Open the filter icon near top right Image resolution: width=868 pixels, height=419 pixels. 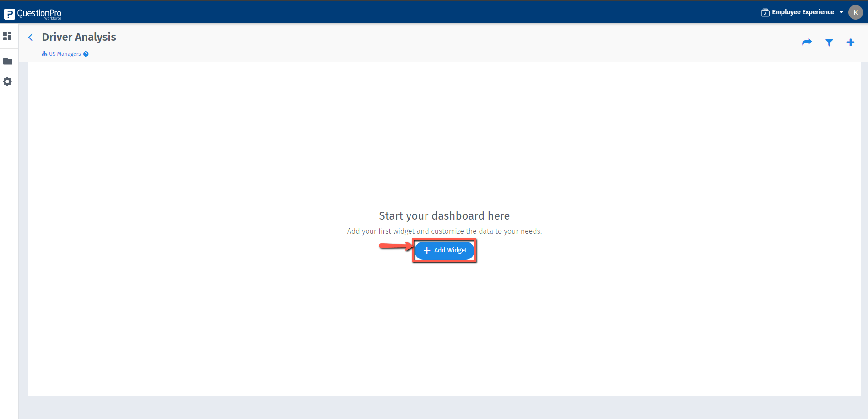coord(829,43)
